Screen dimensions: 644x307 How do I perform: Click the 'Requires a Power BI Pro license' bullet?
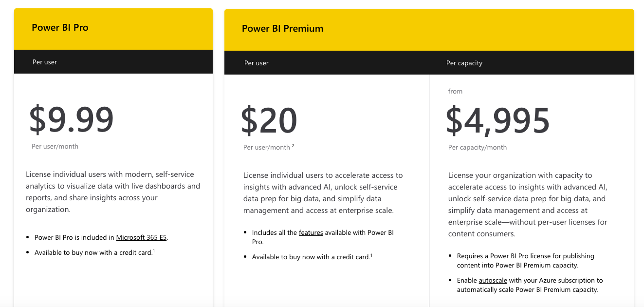pyautogui.click(x=526, y=261)
